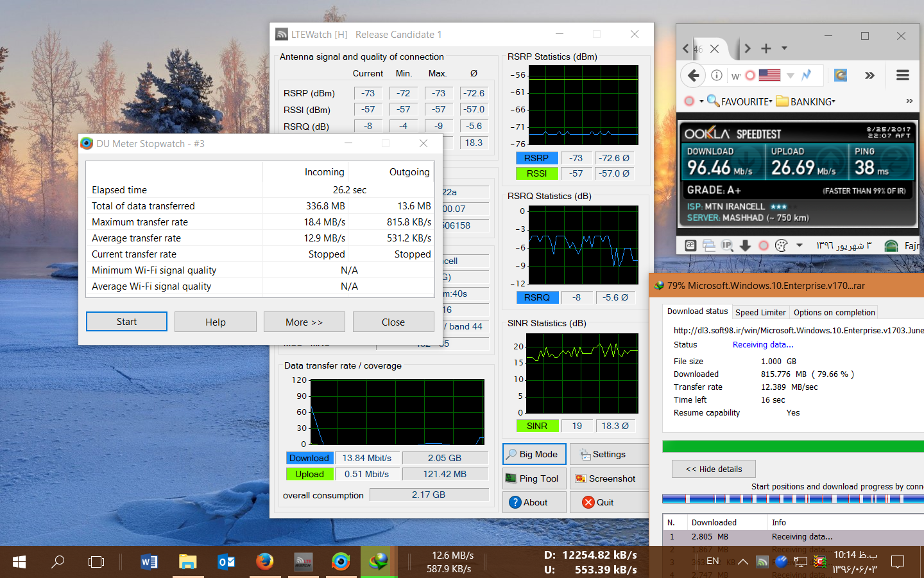Open About in LTEWatch
Viewport: 924px width, 578px height.
click(x=535, y=502)
